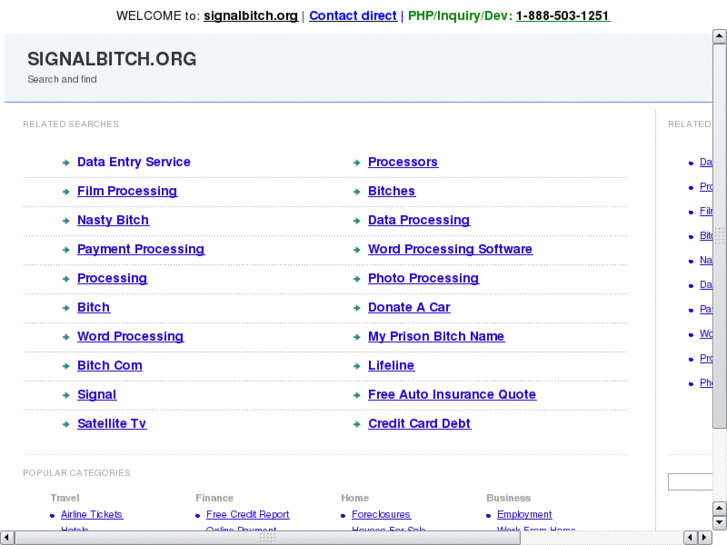Click arrow icon beside Data Entry Service

pos(66,163)
